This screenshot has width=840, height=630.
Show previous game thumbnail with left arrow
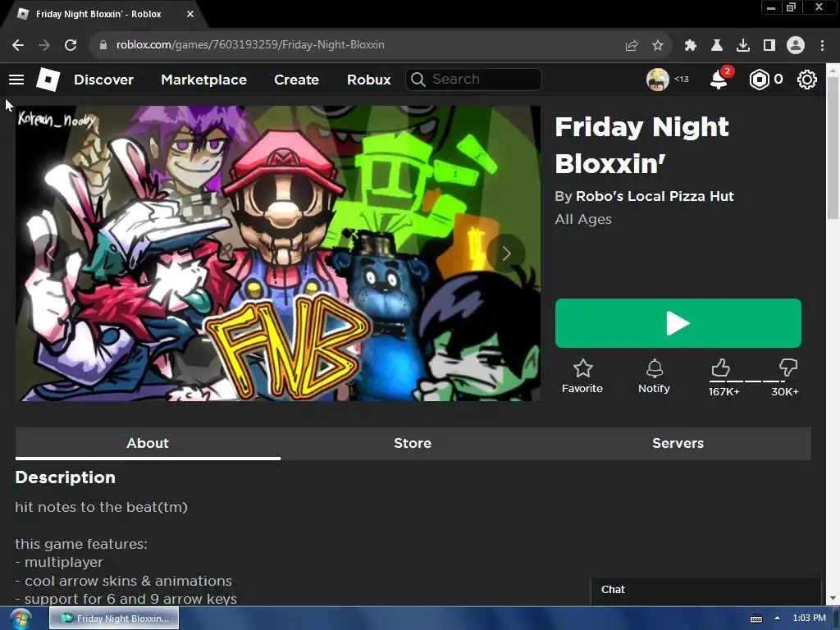point(50,253)
